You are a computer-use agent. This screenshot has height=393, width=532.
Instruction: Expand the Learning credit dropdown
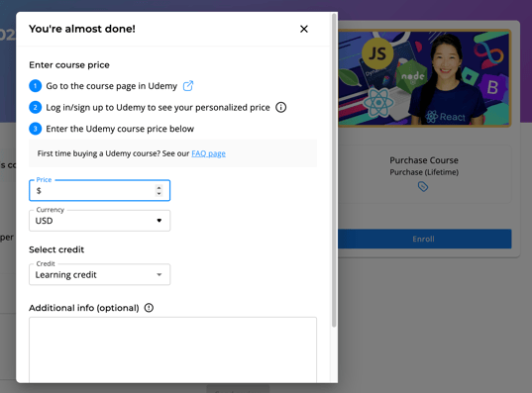[99, 274]
